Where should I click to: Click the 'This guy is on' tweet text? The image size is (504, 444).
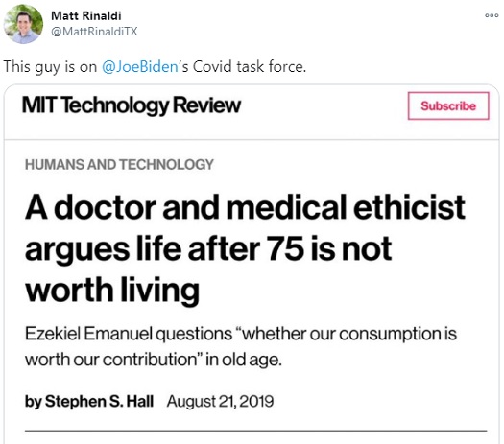(50, 67)
